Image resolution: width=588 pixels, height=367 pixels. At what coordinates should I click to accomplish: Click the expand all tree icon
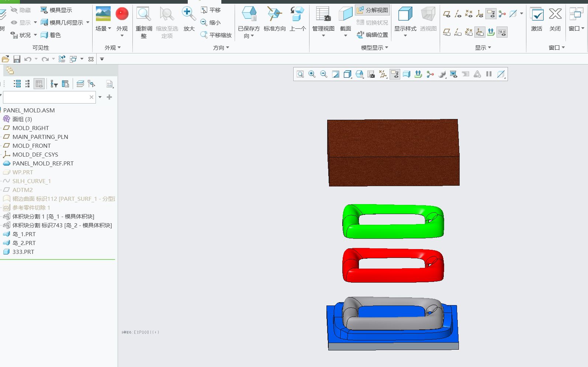click(17, 84)
